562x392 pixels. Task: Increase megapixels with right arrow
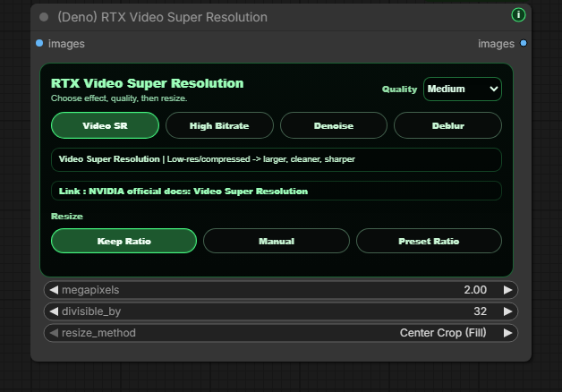point(507,290)
